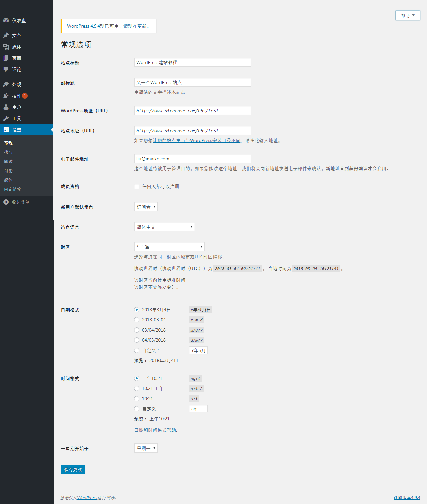Open the 仪表盘 dashboard icon

(x=7, y=20)
